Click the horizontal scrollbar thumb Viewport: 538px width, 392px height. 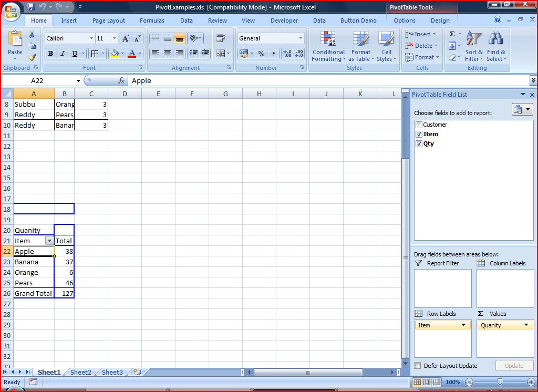(x=308, y=372)
